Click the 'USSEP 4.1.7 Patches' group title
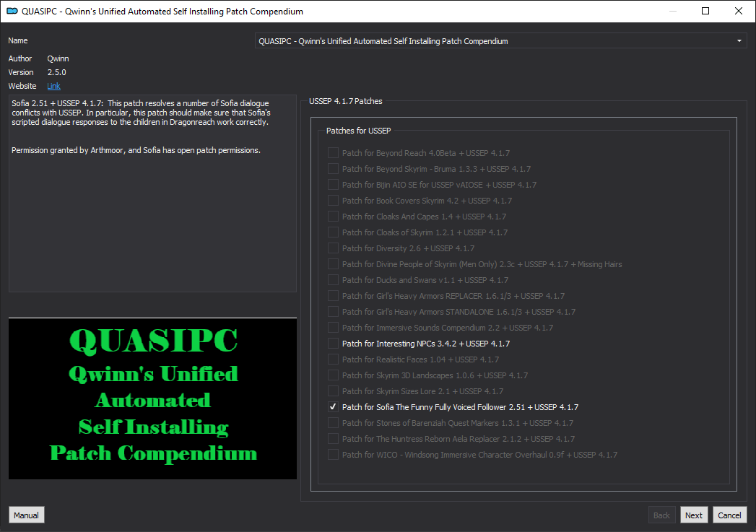This screenshot has height=532, width=756. pos(345,101)
